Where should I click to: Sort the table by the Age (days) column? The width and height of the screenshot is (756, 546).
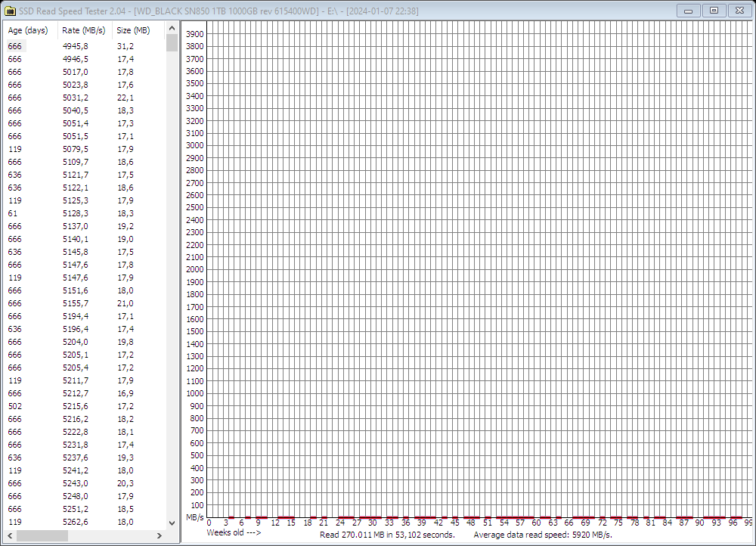[28, 30]
